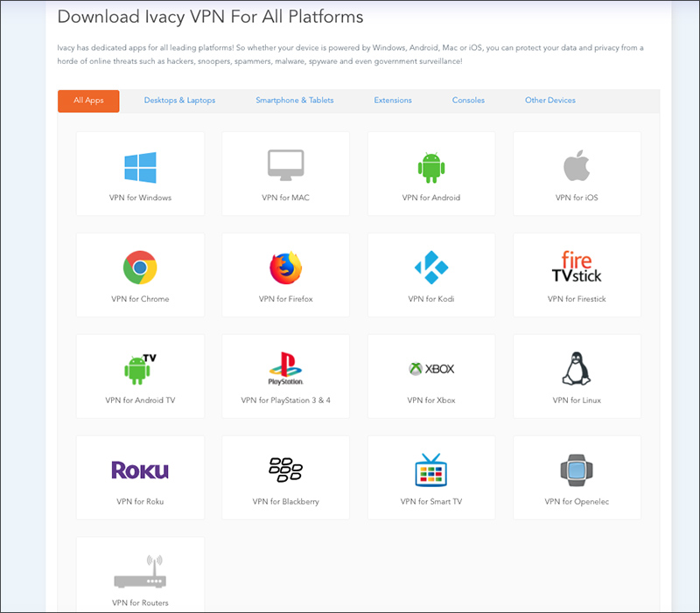Click the Openelec watch icon

[577, 470]
